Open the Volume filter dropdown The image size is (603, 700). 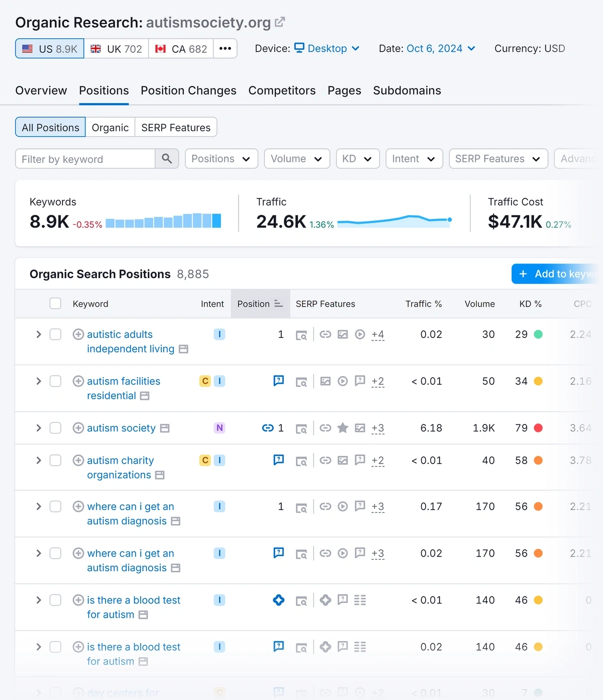pos(297,159)
